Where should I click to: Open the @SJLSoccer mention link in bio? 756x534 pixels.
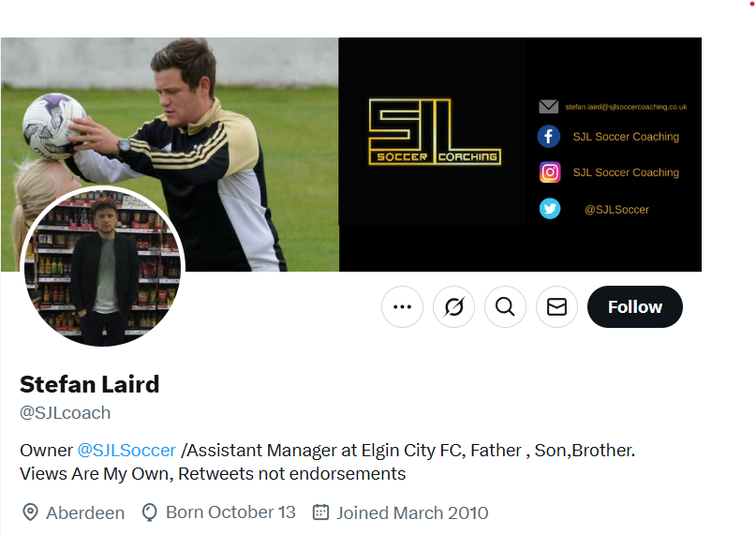pyautogui.click(x=126, y=450)
